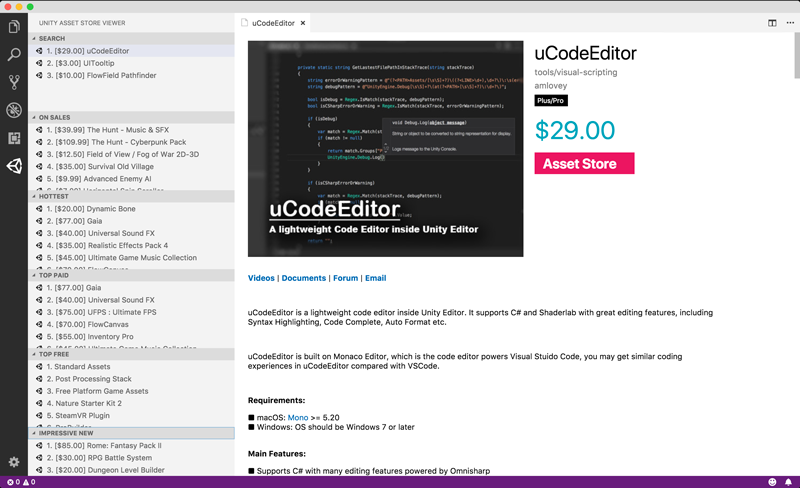
Task: Open the Search magnifier in activity bar
Action: pos(14,54)
